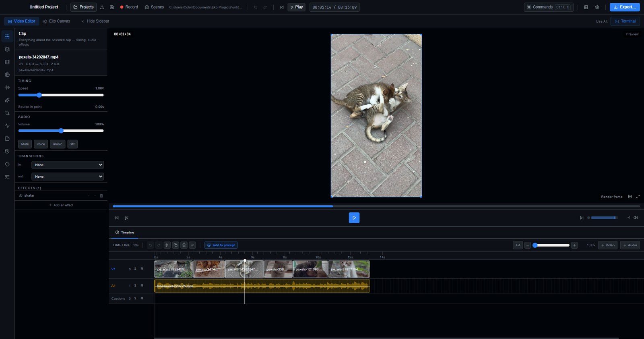This screenshot has width=644, height=339.
Task: Solo the V1 track with S
Action: pyautogui.click(x=135, y=269)
